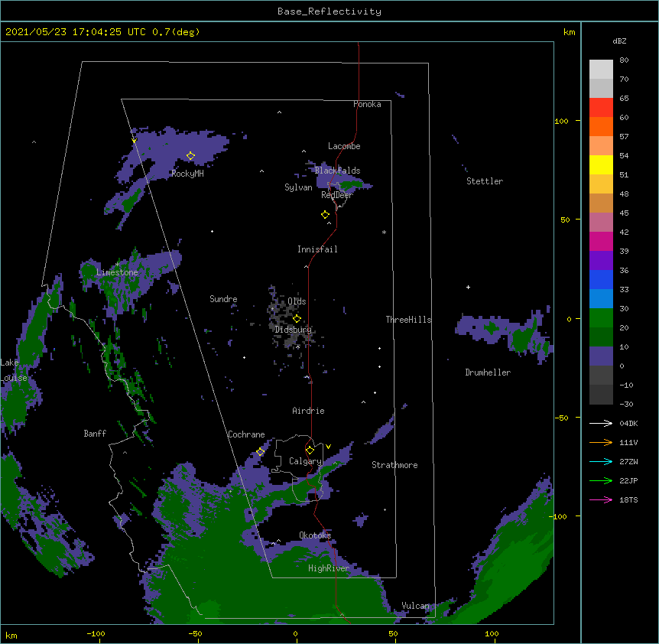The height and width of the screenshot is (644, 659).
Task: Click the red 60-65 dBZ color swatch
Action: tap(601, 108)
